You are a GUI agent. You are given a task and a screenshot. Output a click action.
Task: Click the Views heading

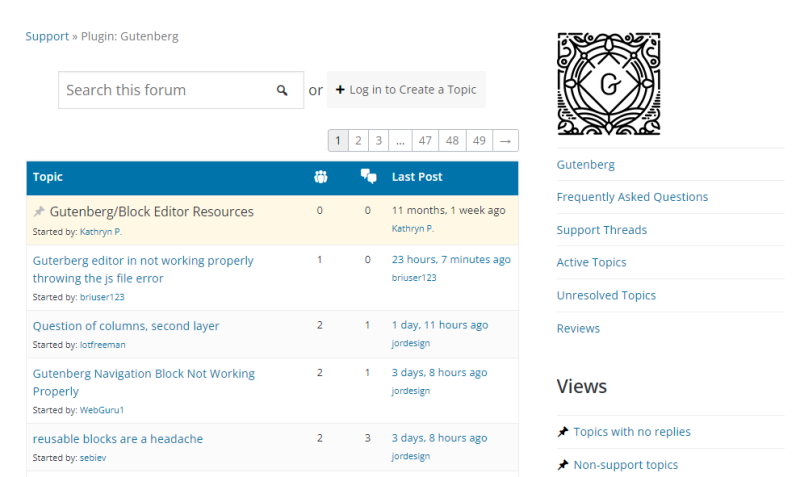pos(582,386)
